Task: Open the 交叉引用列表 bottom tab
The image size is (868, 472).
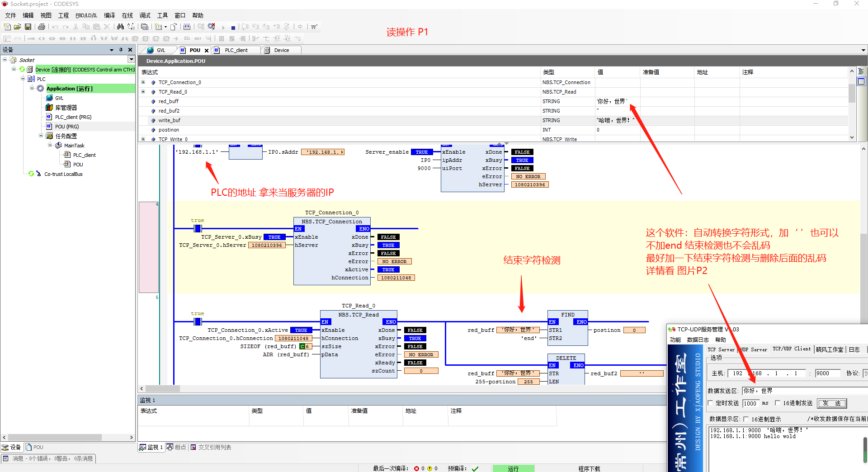Action: (211, 447)
